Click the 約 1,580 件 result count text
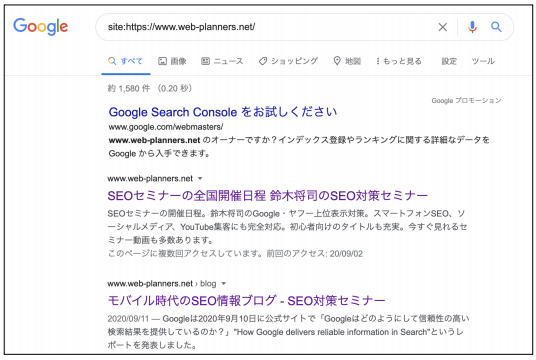This screenshot has width=536, height=360. pyautogui.click(x=129, y=89)
